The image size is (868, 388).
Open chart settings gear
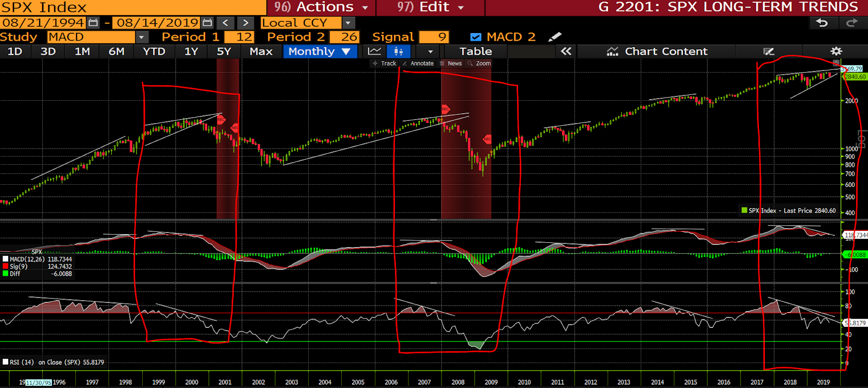836,51
